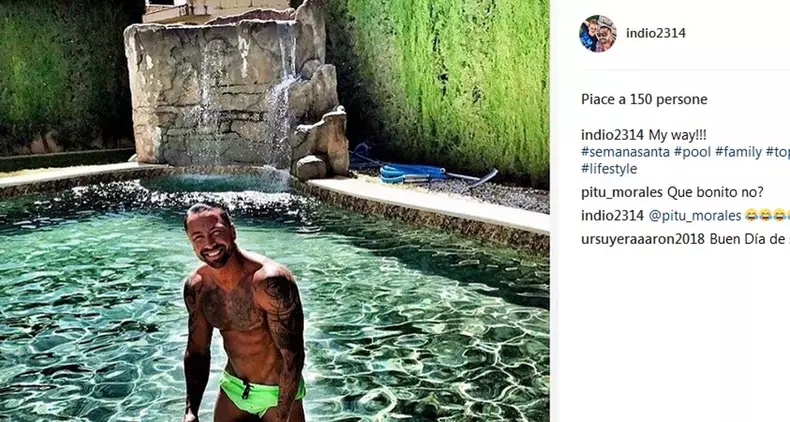Click the 'Buen Día de' comment text

click(x=750, y=239)
